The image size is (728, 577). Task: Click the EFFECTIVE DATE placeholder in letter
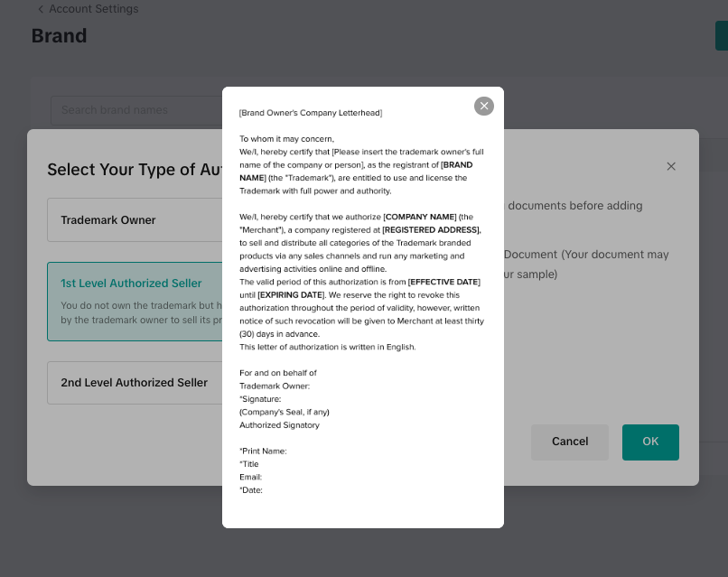(x=443, y=282)
